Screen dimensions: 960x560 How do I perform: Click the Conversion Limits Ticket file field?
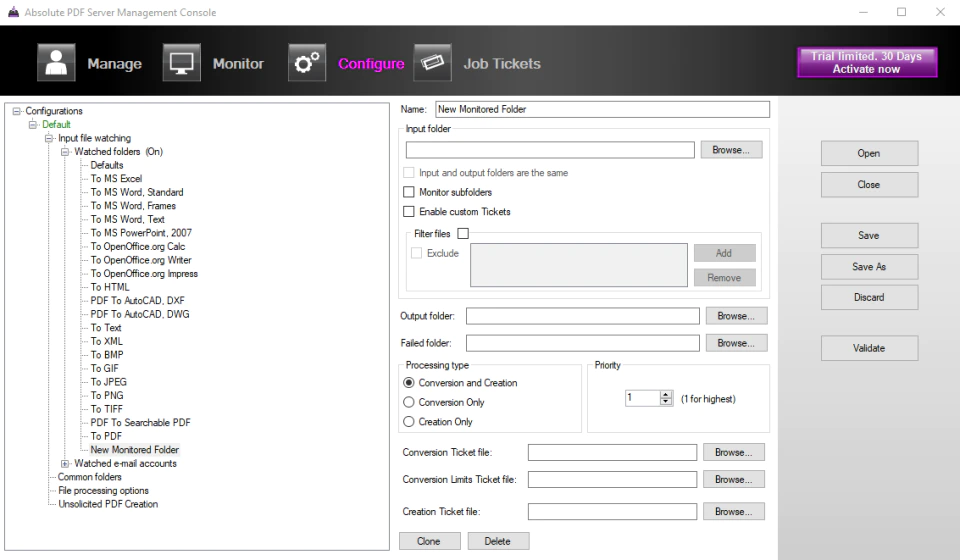point(612,480)
